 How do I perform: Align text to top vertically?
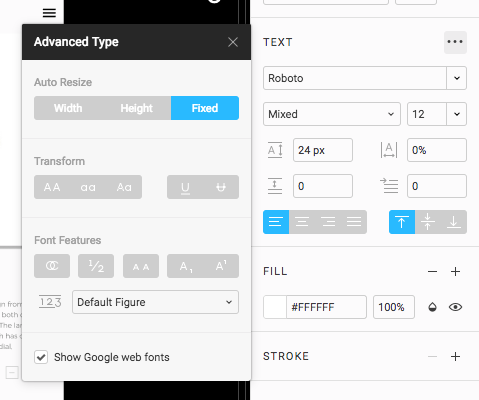402,222
